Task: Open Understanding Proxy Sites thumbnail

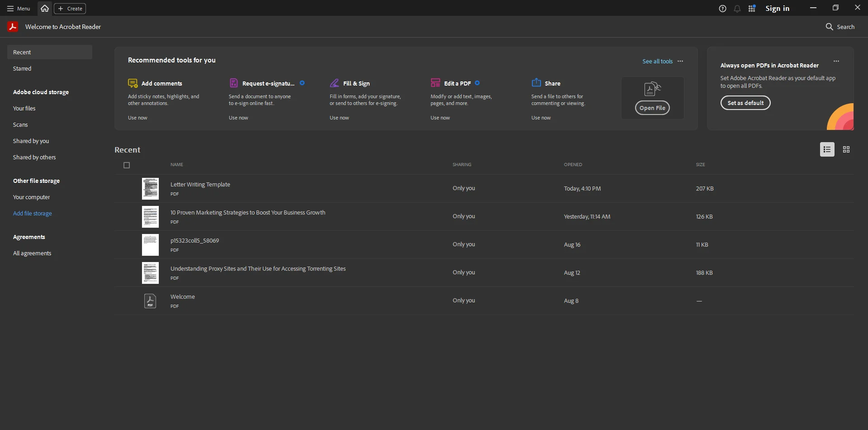Action: pos(150,273)
